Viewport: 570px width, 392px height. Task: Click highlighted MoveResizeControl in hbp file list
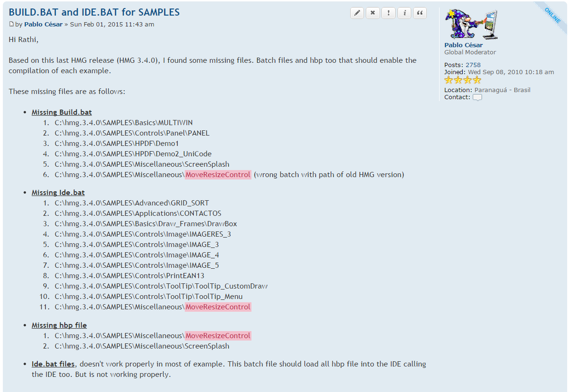pyautogui.click(x=218, y=336)
